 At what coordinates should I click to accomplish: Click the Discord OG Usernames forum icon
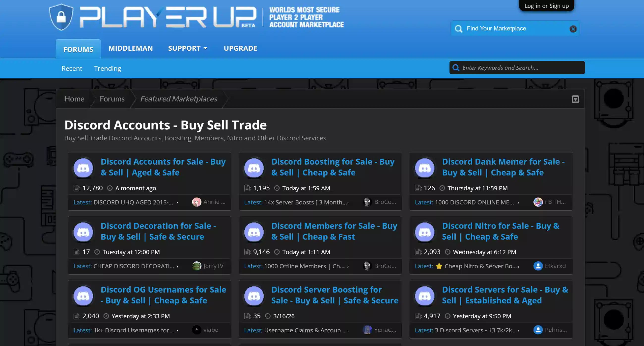pyautogui.click(x=83, y=296)
